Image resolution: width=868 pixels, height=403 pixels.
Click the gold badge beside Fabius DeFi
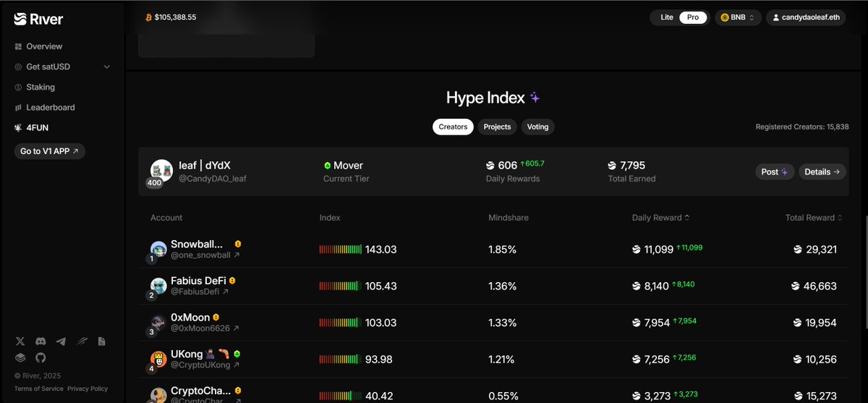(232, 280)
